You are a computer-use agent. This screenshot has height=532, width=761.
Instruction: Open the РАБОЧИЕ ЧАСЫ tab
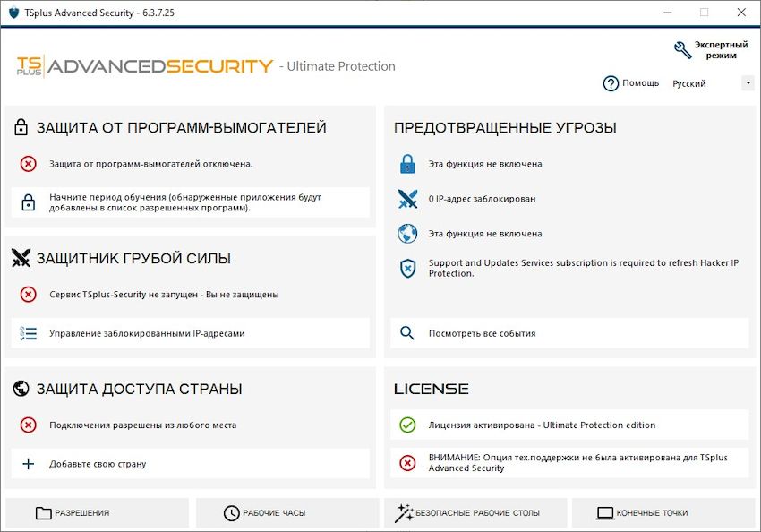[x=287, y=512]
